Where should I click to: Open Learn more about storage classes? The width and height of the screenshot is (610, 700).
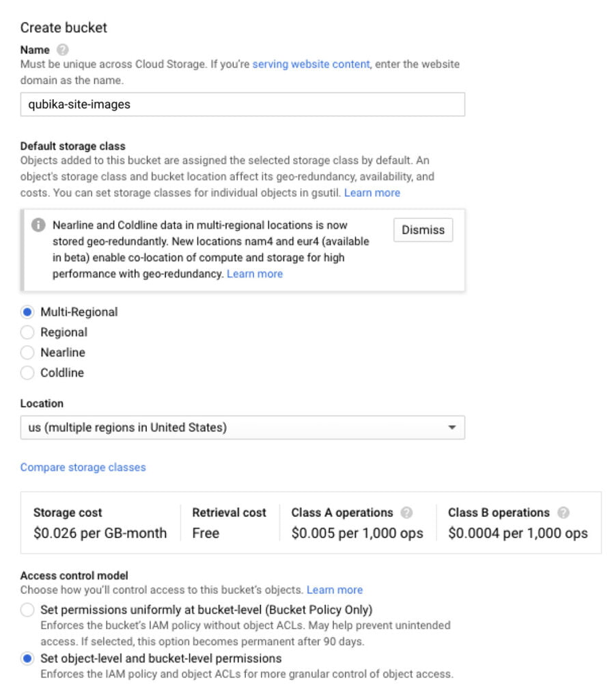(x=375, y=193)
